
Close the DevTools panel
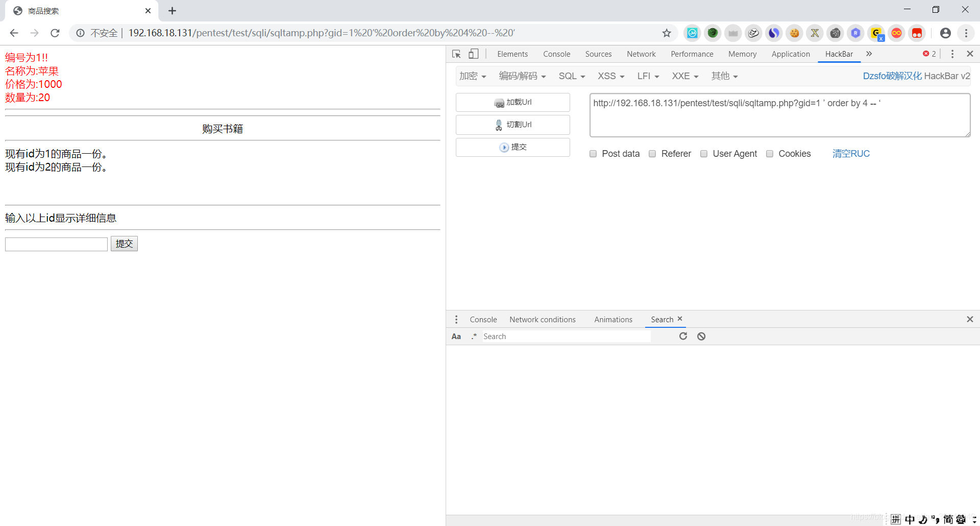(x=970, y=54)
